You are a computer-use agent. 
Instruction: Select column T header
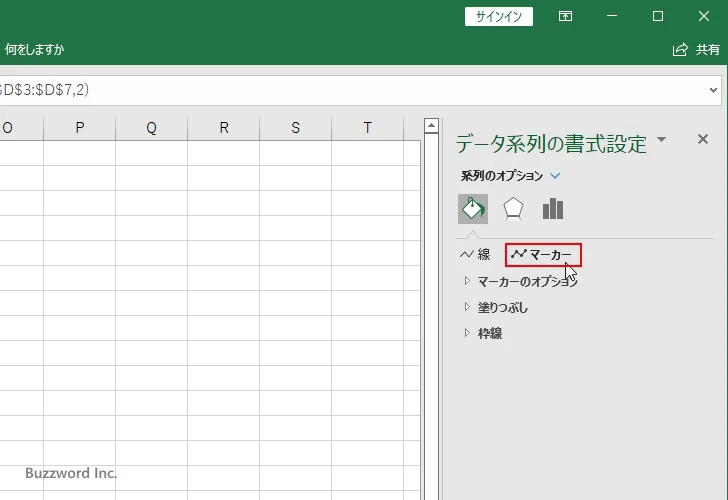(367, 128)
